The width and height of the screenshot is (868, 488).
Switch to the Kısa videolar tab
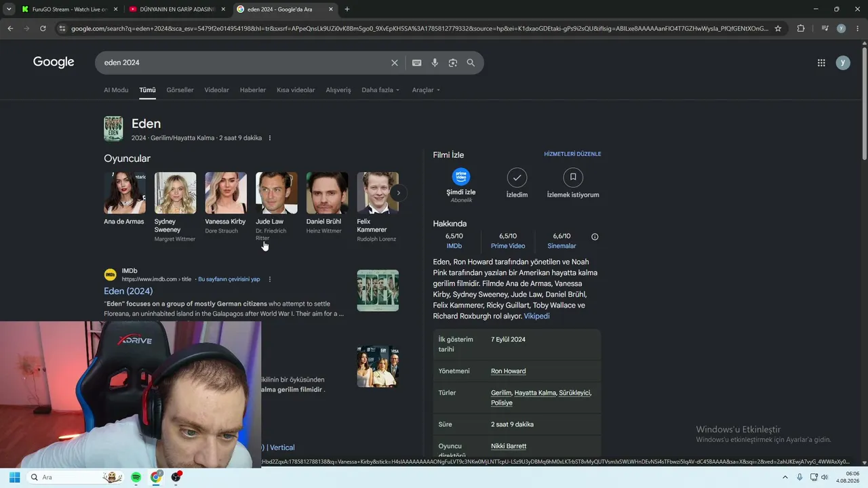pyautogui.click(x=296, y=90)
